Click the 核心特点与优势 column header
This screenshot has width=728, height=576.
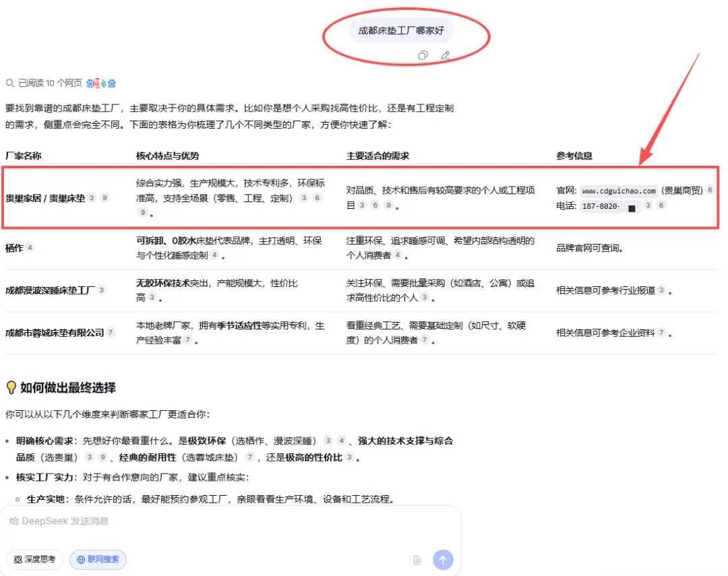tap(168, 156)
